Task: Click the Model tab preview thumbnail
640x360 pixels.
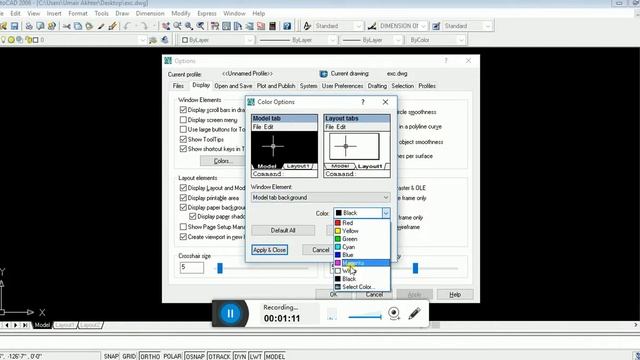Action: coord(284,146)
